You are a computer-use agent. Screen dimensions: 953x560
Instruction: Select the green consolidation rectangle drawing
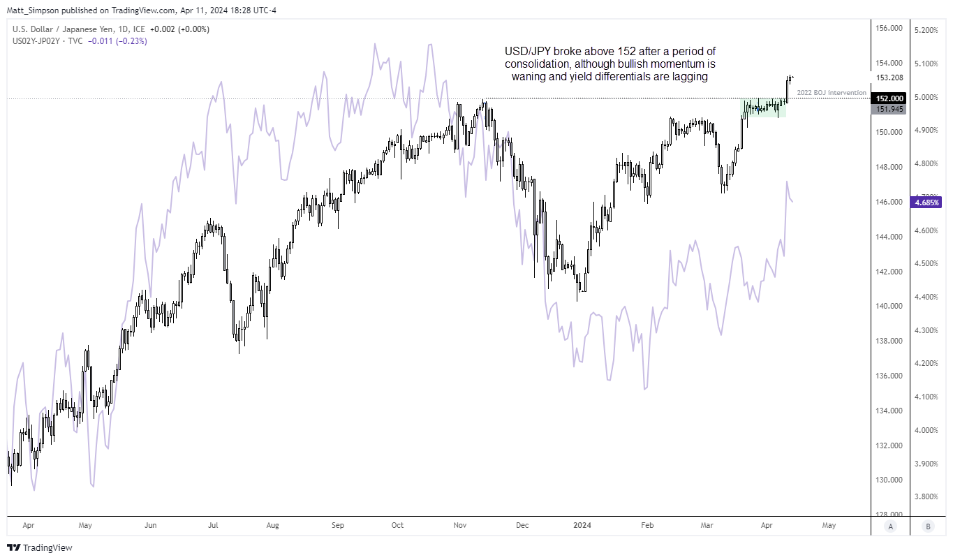point(763,108)
